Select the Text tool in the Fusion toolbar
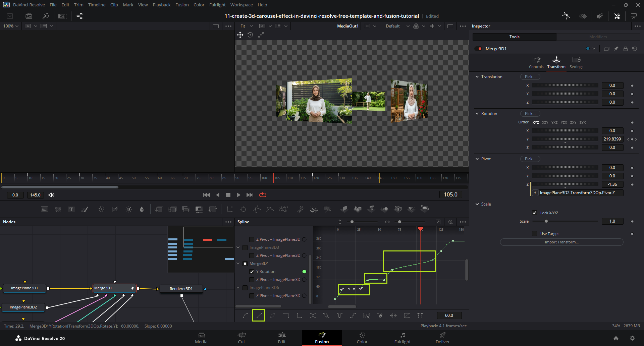This screenshot has height=346, width=644. click(71, 209)
